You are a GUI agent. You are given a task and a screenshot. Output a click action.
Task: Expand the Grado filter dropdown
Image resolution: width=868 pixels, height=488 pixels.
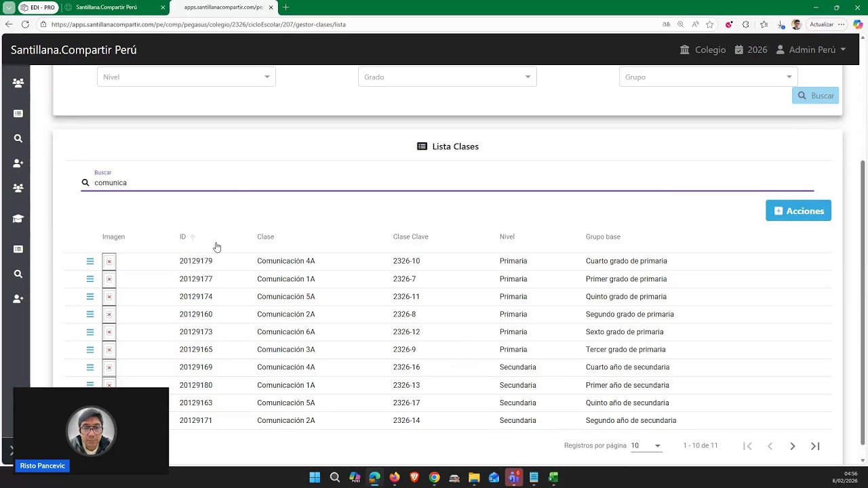coord(448,77)
